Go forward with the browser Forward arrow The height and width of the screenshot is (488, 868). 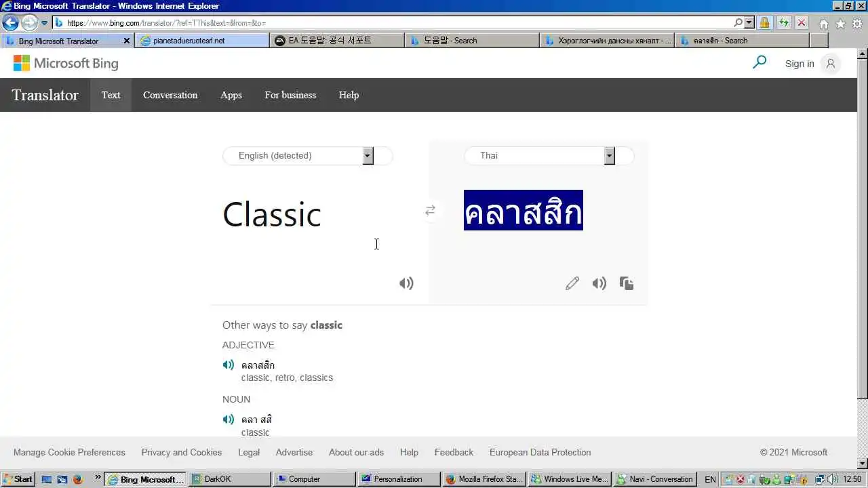pyautogui.click(x=29, y=23)
